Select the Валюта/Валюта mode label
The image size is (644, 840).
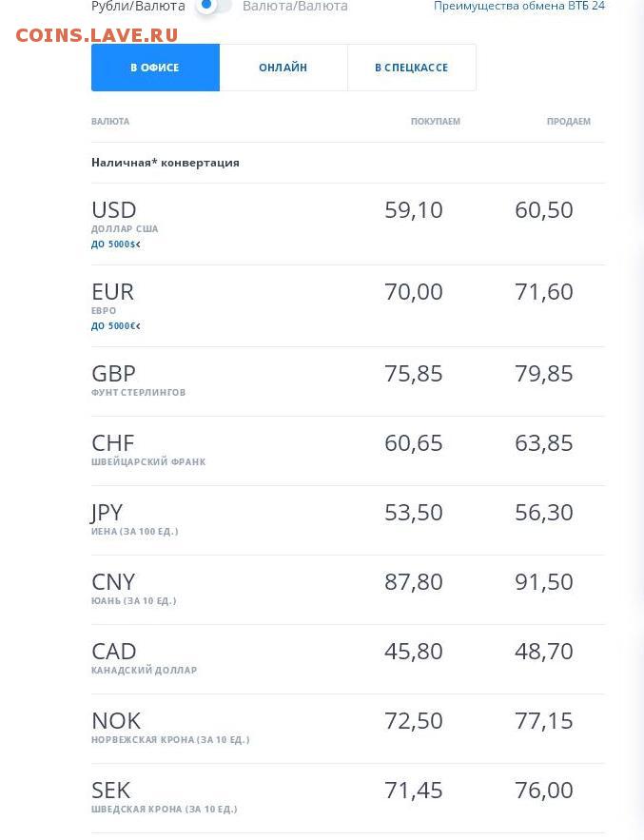[295, 7]
